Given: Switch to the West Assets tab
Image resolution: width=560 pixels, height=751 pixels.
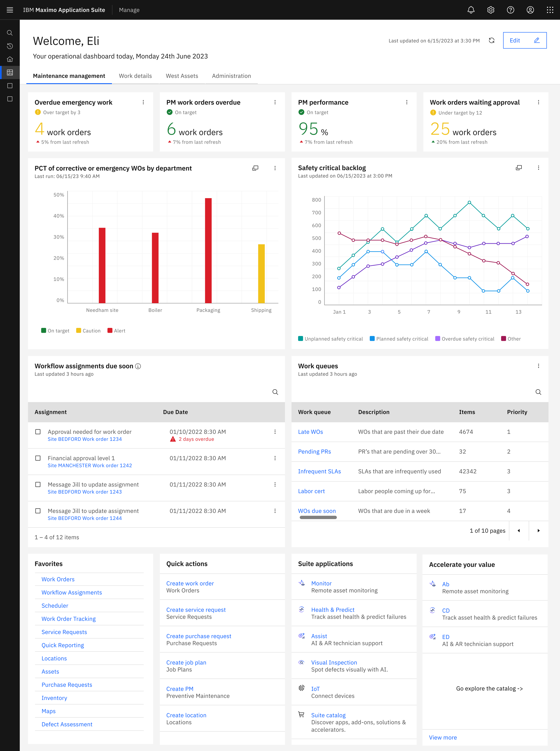Looking at the screenshot, I should click(x=182, y=76).
